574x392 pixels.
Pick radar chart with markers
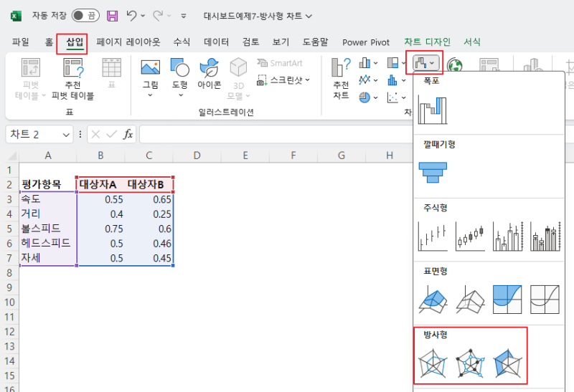point(470,363)
